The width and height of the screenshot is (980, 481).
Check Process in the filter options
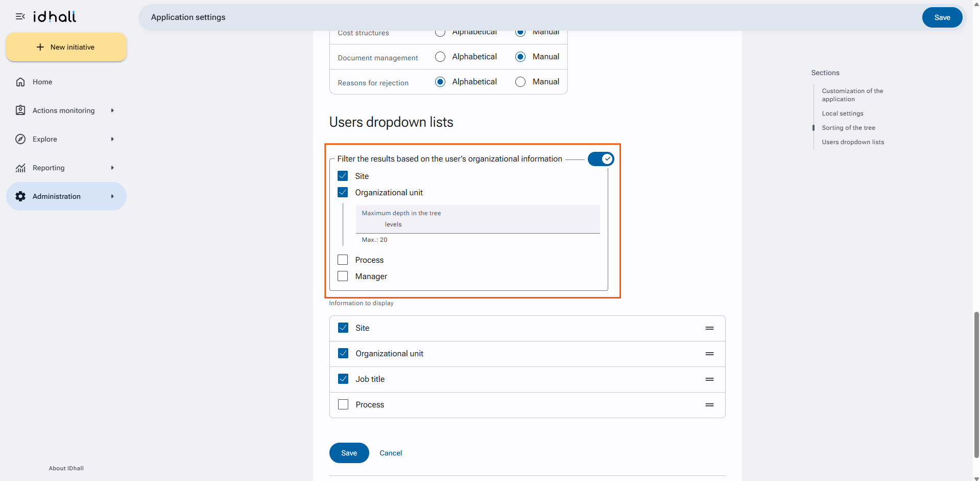[343, 260]
